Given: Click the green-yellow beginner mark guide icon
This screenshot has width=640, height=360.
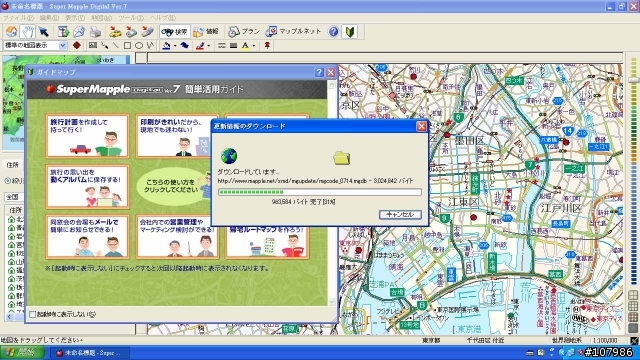Looking at the screenshot, I should [350, 31].
